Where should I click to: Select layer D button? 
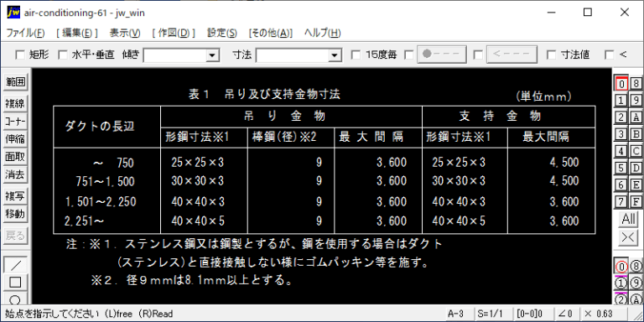point(636,168)
